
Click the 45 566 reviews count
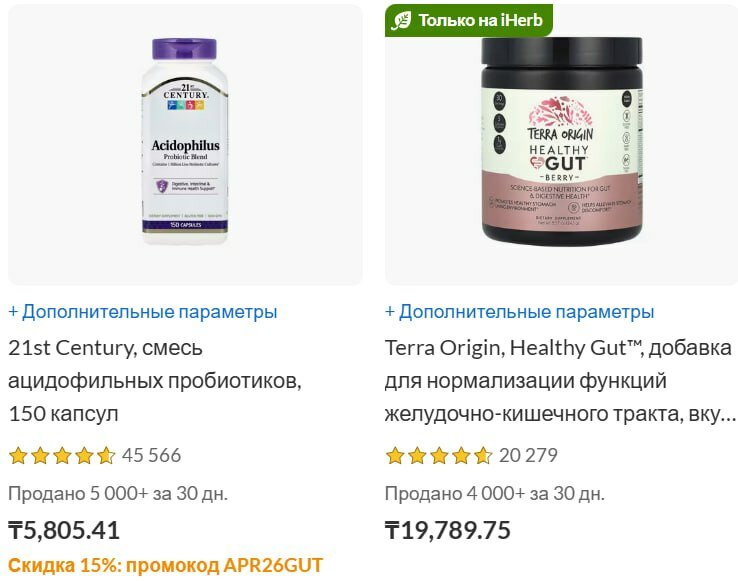pyautogui.click(x=152, y=455)
